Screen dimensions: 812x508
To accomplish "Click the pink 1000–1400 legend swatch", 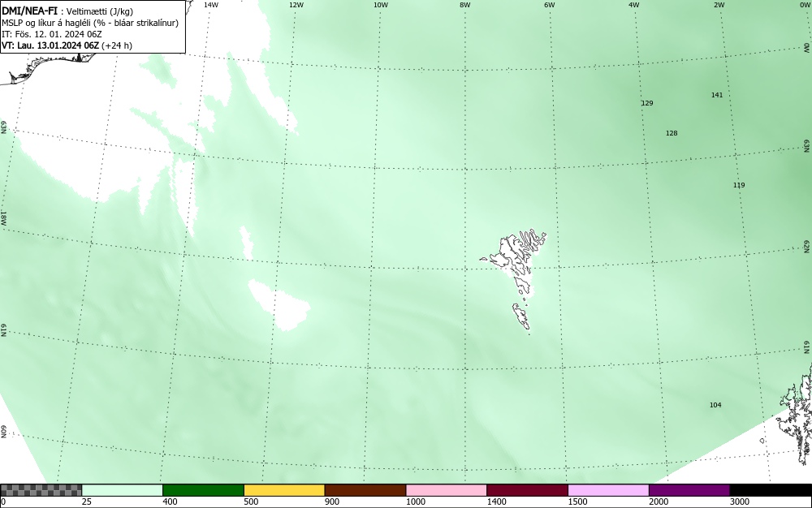I will coord(447,490).
